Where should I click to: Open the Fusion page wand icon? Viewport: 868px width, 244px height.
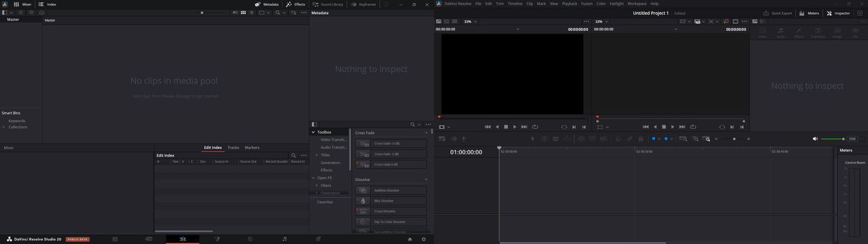click(216, 239)
